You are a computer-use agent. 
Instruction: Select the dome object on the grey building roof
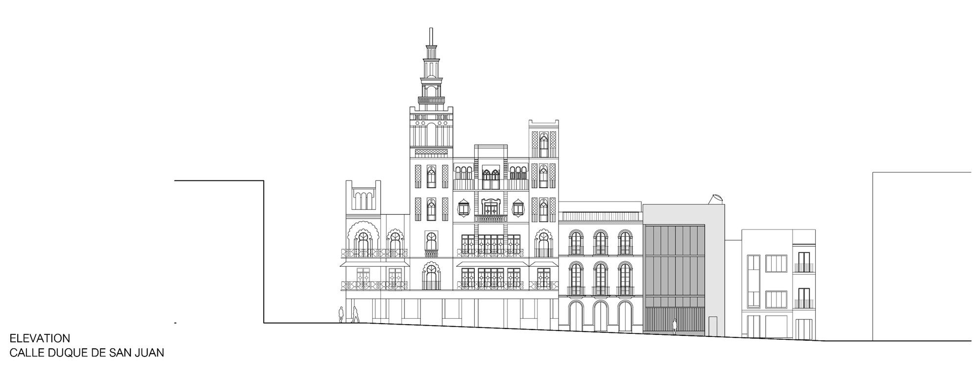coord(715,199)
